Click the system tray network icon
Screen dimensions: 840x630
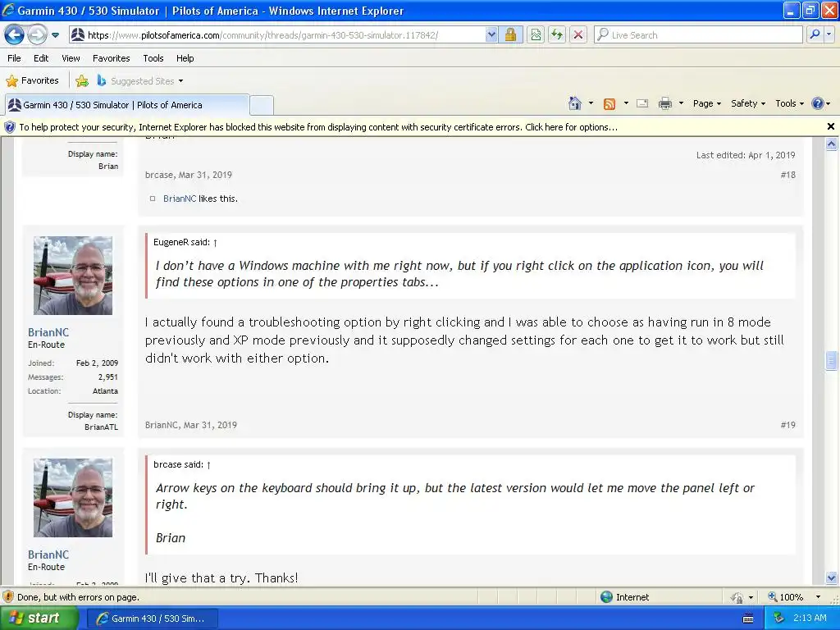pyautogui.click(x=779, y=619)
